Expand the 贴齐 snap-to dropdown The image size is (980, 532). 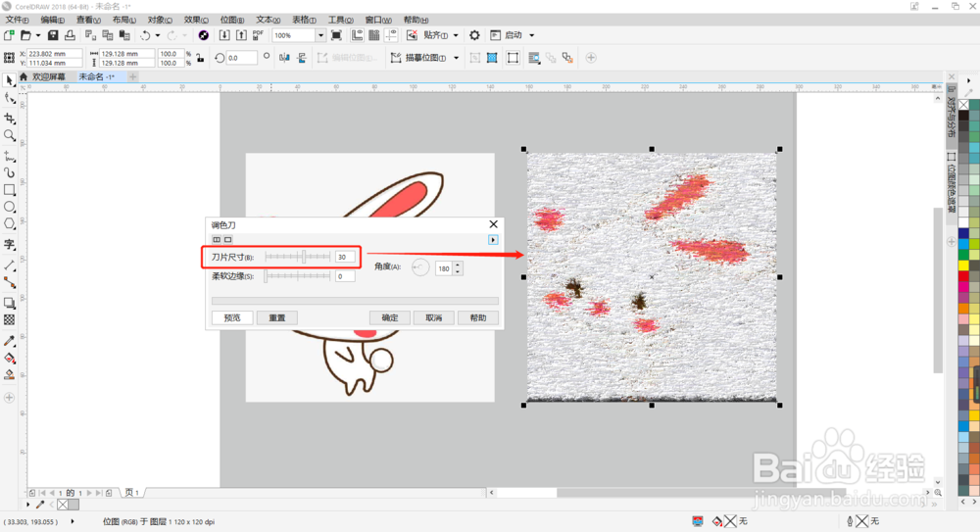coord(456,35)
